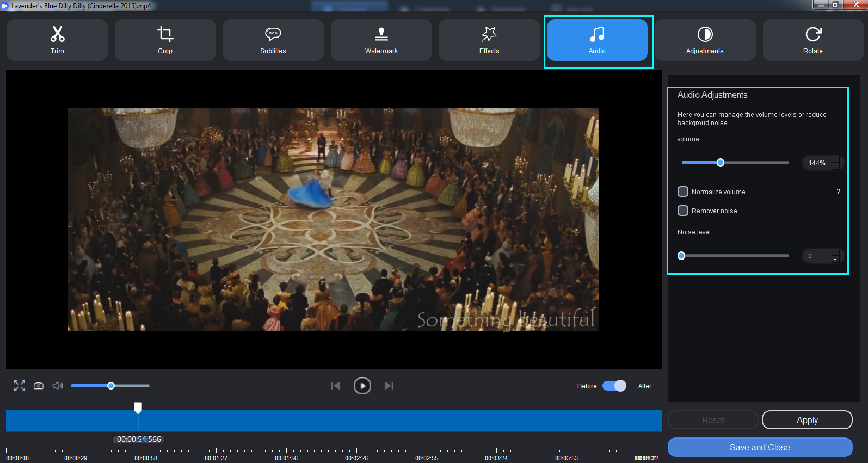Screen dimensions: 868x463
Task: Toggle the Before/After switch
Action: (x=614, y=386)
